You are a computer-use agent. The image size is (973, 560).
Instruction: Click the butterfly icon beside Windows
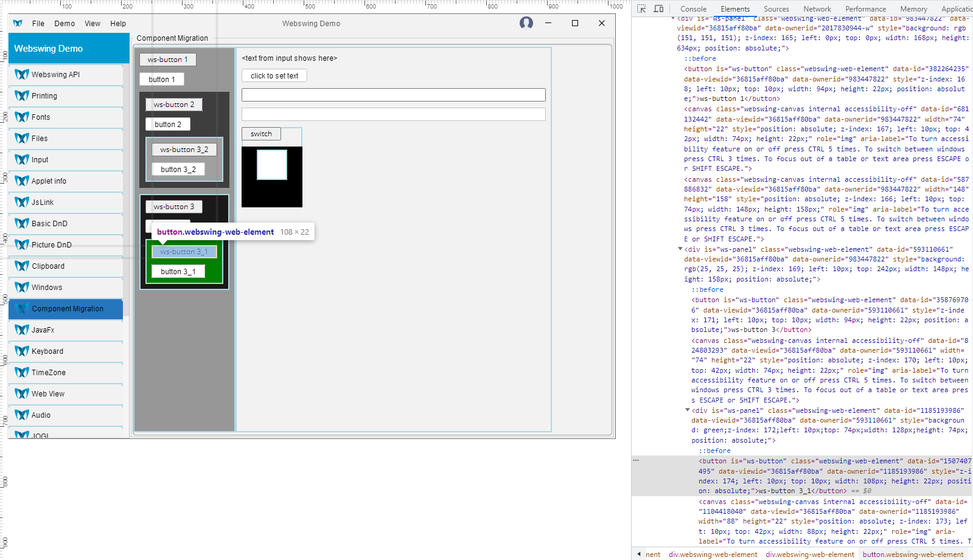tap(22, 287)
